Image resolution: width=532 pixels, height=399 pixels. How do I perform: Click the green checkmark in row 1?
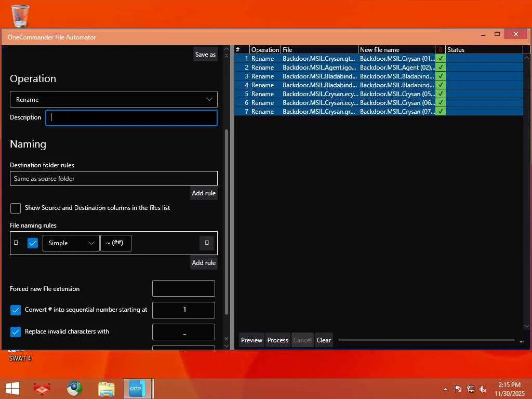pyautogui.click(x=441, y=58)
